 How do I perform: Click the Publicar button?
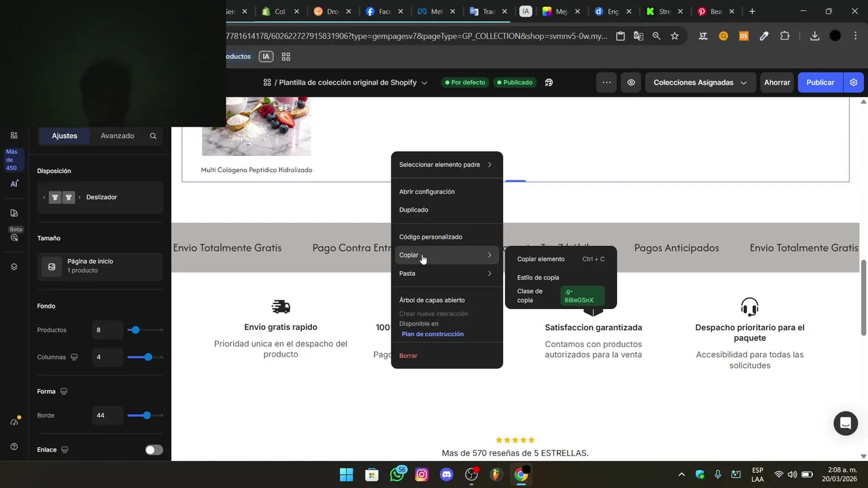click(820, 83)
